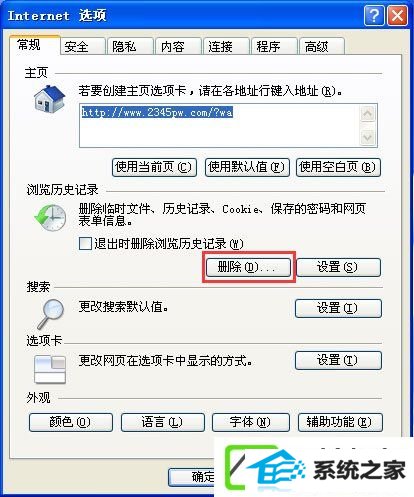Open the 字体(N) fonts button
This screenshot has height=497, width=414.
[251, 422]
